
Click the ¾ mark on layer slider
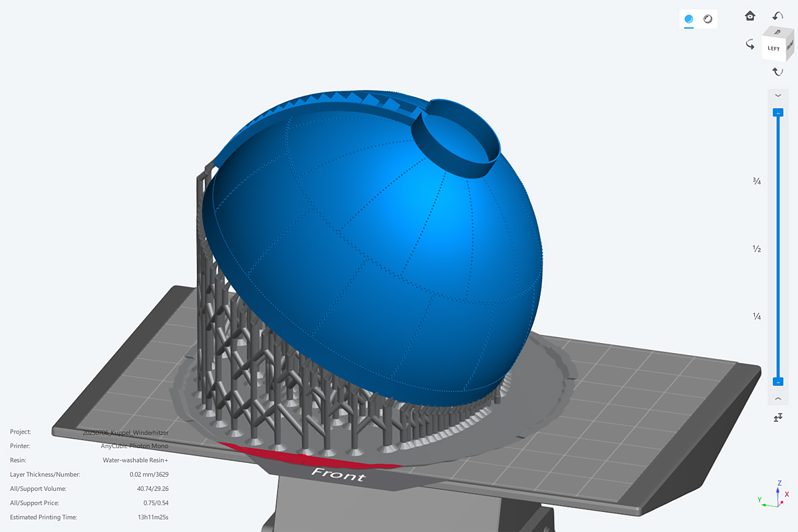click(757, 181)
